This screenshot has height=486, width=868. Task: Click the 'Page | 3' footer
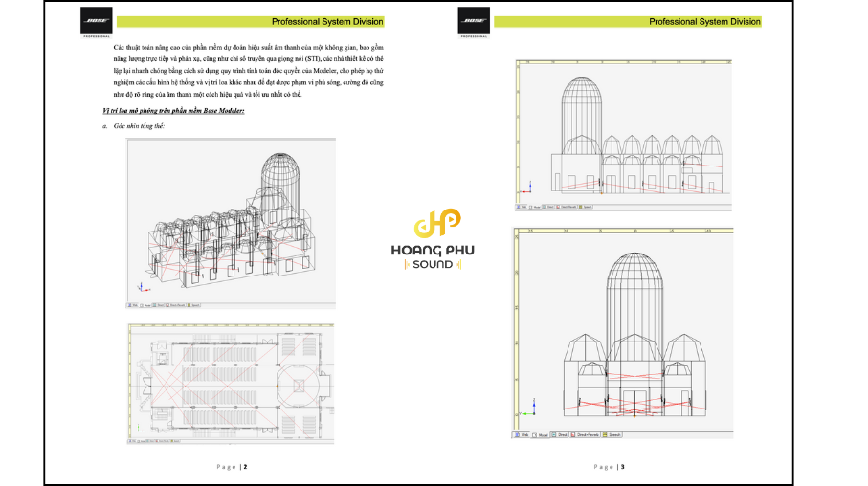(x=610, y=467)
